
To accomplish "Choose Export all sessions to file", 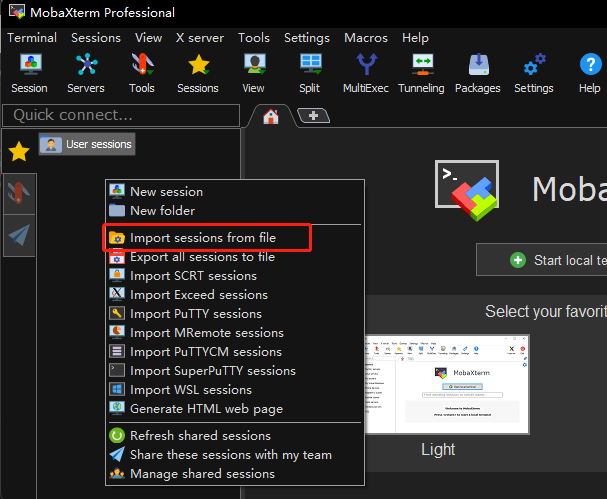I will pyautogui.click(x=235, y=257).
